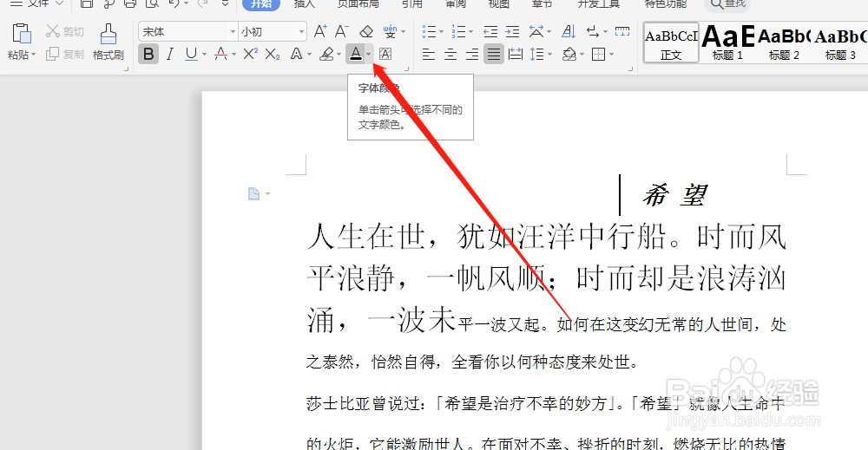Image resolution: width=868 pixels, height=450 pixels.
Task: Click the increase indent icon
Action: point(513,31)
